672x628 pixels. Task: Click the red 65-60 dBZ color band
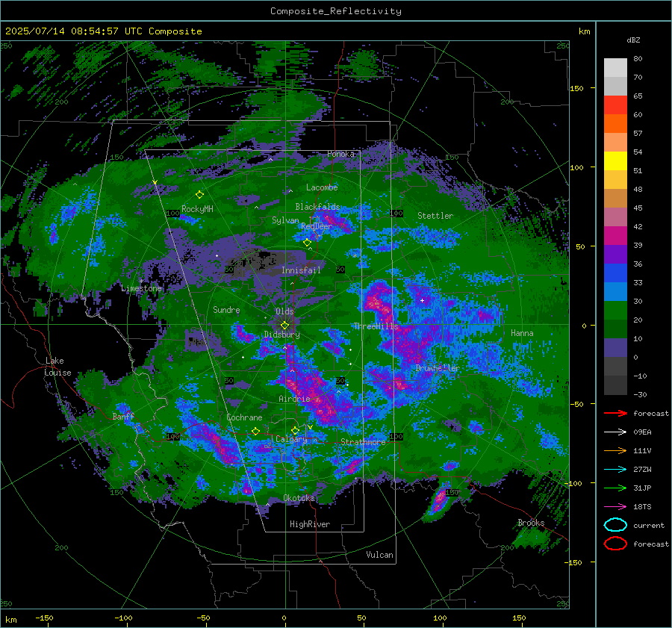[615, 105]
